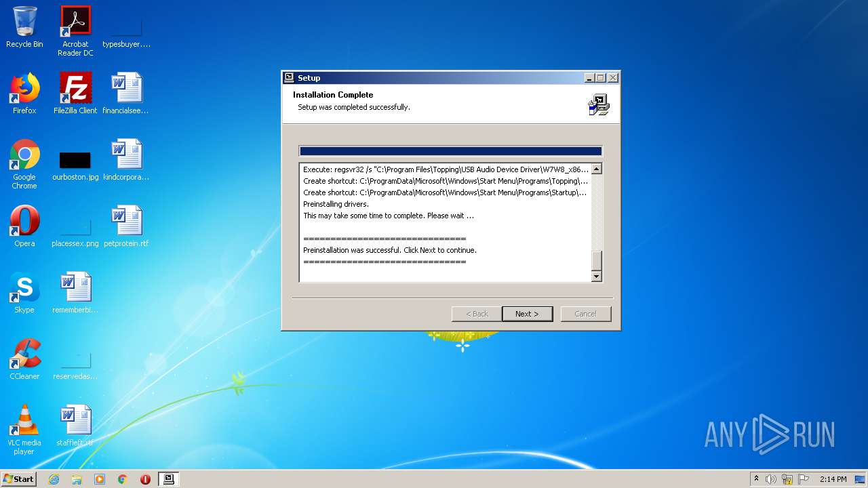Click log scrollbar down arrow

597,276
